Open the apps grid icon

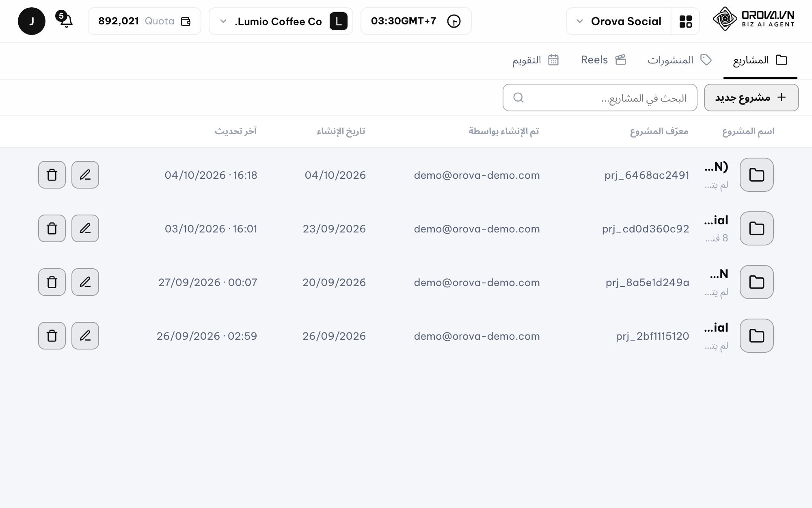coord(685,21)
